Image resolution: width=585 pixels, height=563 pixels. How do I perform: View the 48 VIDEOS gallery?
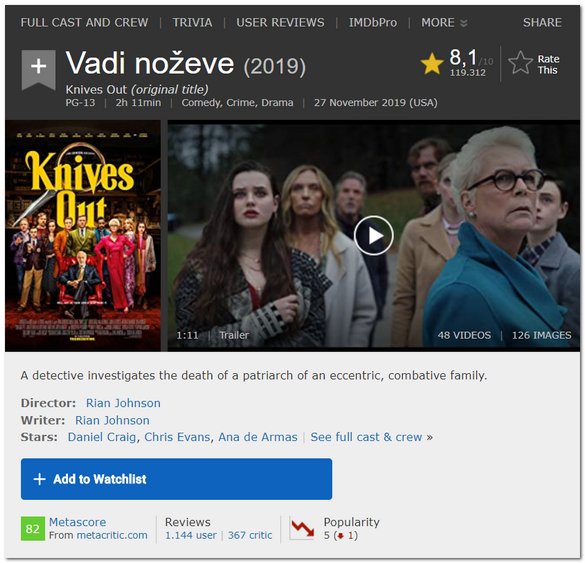[464, 335]
